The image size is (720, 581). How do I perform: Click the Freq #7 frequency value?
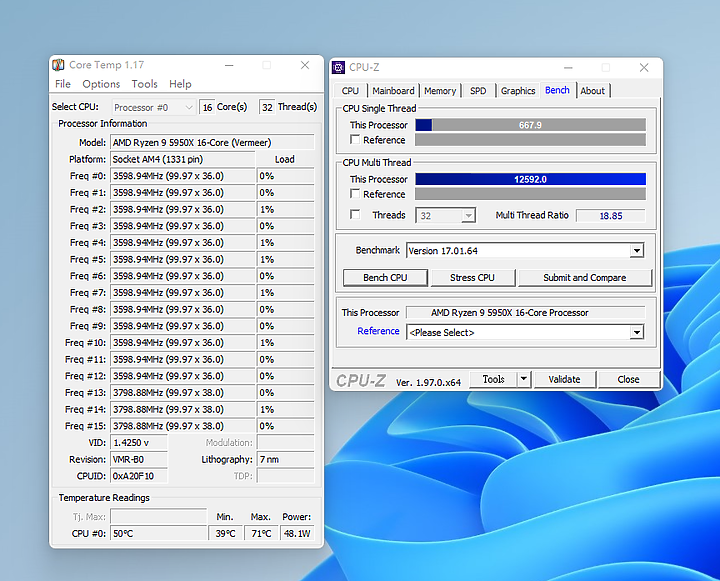pos(182,293)
